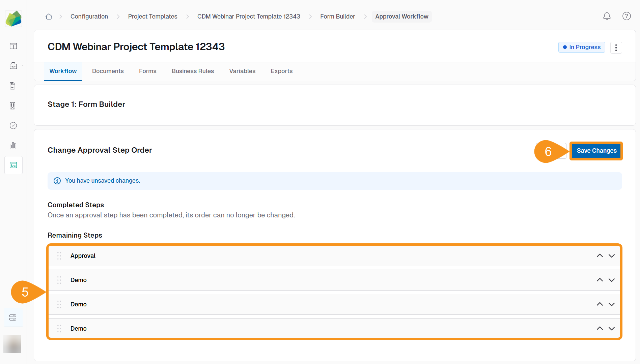
Task: Open the help icon
Action: click(626, 16)
